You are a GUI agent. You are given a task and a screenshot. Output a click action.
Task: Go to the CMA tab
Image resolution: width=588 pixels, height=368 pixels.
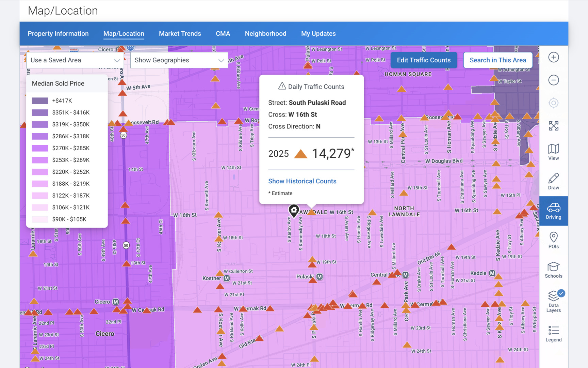(x=223, y=34)
